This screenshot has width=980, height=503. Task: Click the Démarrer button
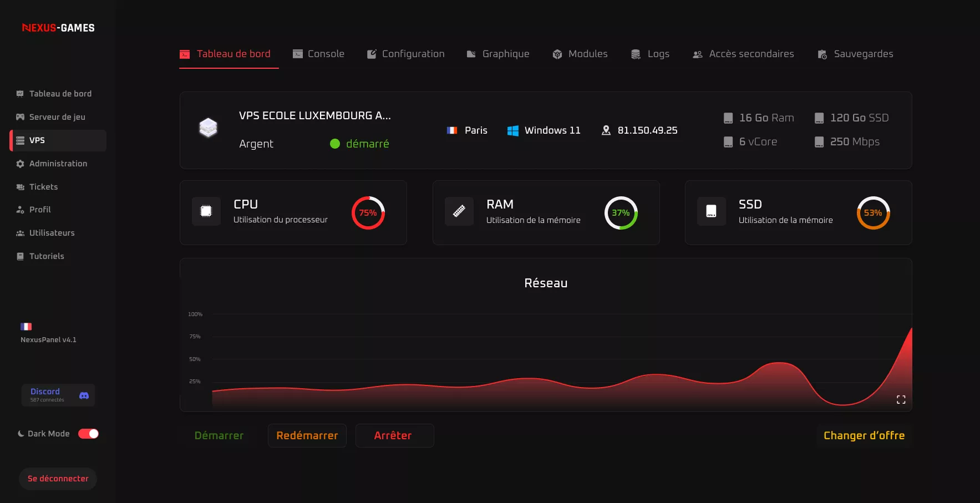click(x=219, y=436)
